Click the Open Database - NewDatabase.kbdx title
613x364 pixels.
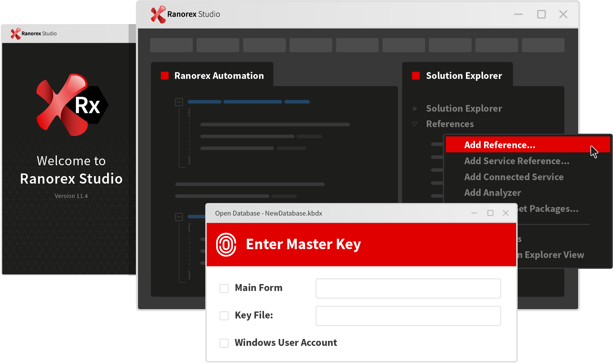(269, 213)
